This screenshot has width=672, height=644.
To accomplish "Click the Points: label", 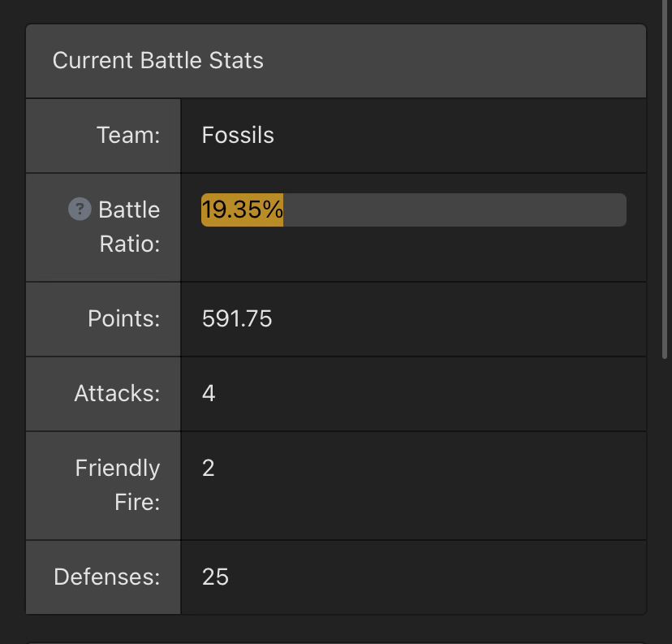I will tap(124, 319).
